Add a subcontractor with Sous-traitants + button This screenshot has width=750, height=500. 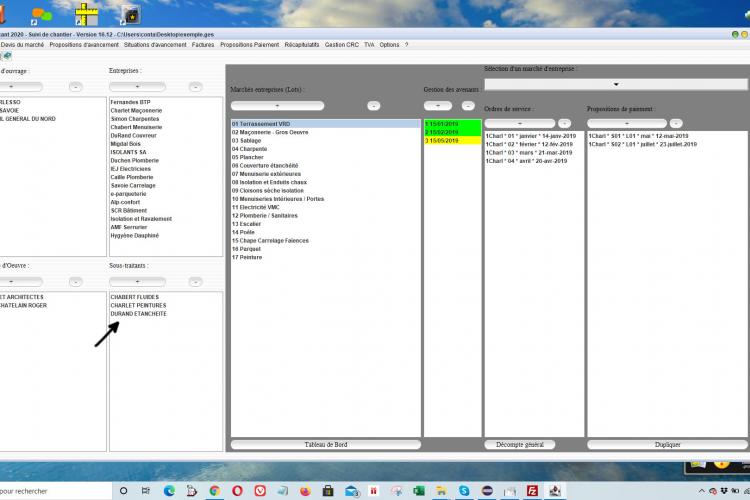pos(137,282)
